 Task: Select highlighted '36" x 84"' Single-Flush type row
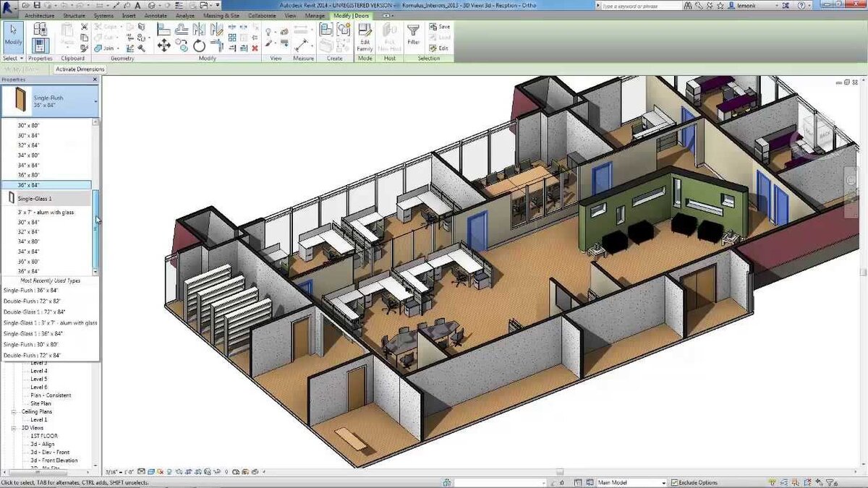pos(46,185)
